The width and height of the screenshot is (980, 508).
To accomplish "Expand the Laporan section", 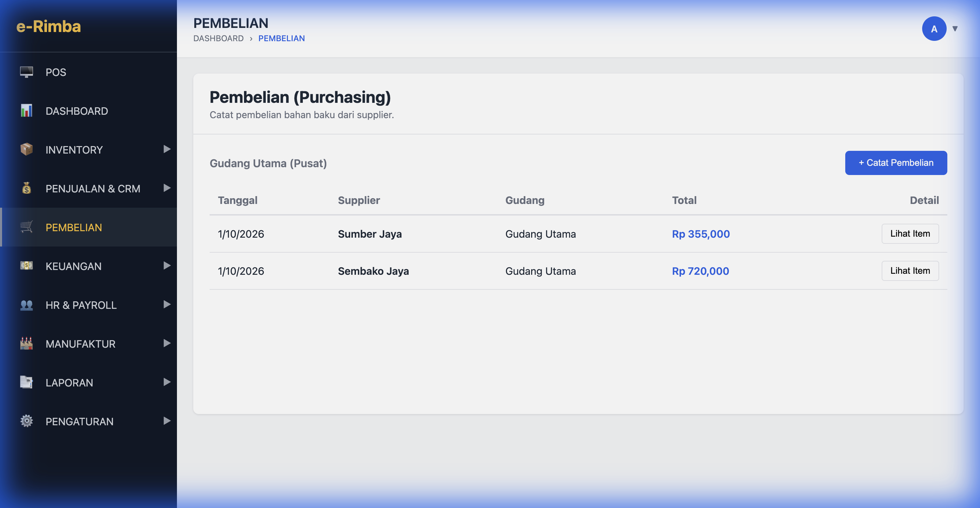I will [x=167, y=382].
